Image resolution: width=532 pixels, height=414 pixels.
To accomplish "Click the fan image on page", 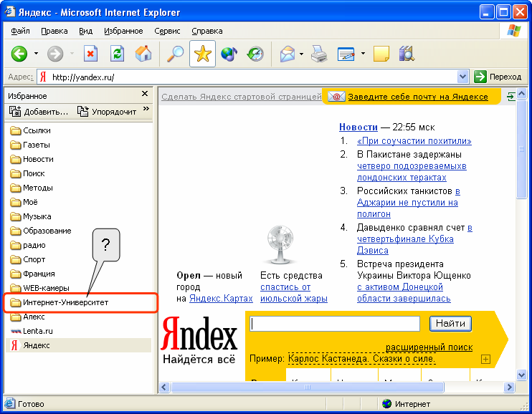I will point(280,245).
